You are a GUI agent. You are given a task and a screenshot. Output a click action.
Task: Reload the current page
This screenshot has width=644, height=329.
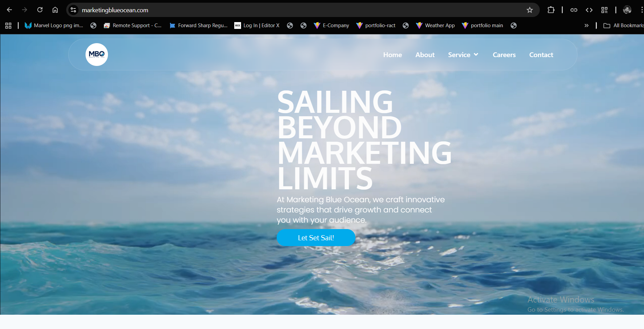click(40, 10)
